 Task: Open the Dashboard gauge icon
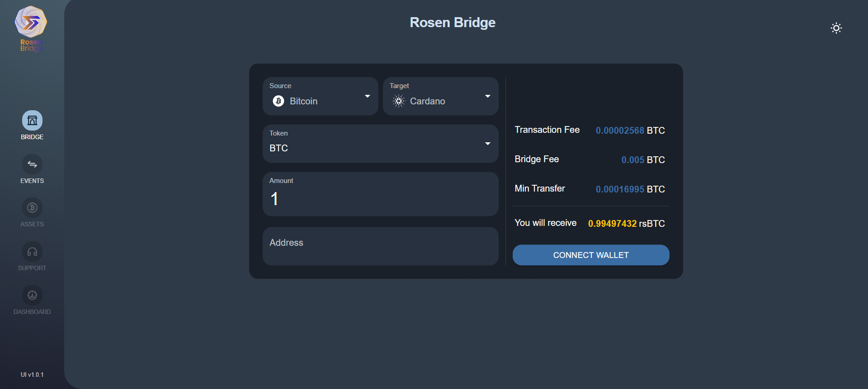pos(32,295)
